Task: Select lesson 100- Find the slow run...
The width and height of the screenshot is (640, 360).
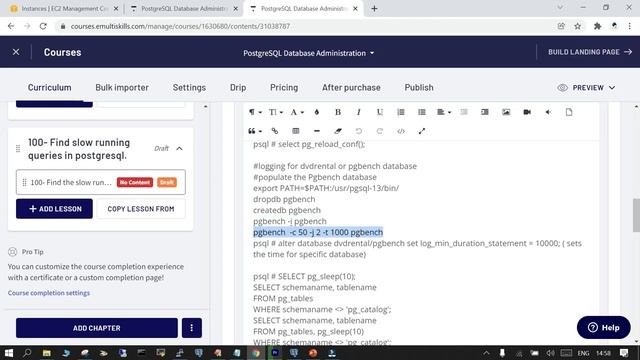Action: [x=101, y=182]
